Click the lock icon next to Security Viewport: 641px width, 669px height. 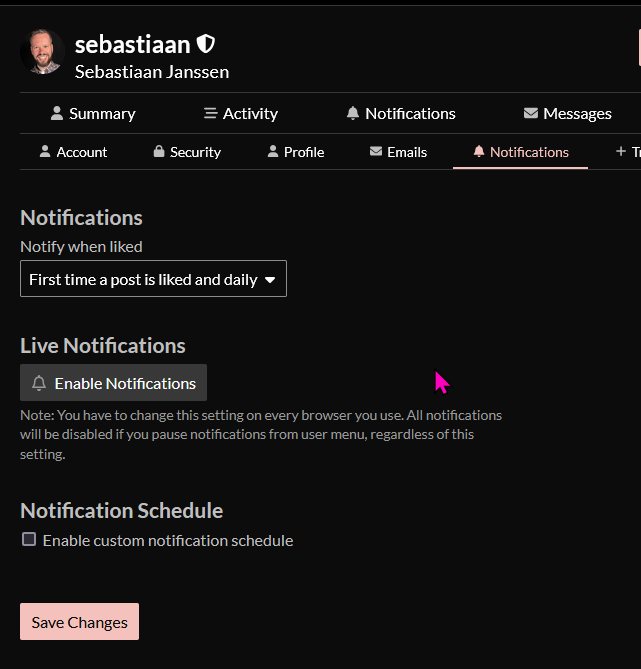point(159,151)
